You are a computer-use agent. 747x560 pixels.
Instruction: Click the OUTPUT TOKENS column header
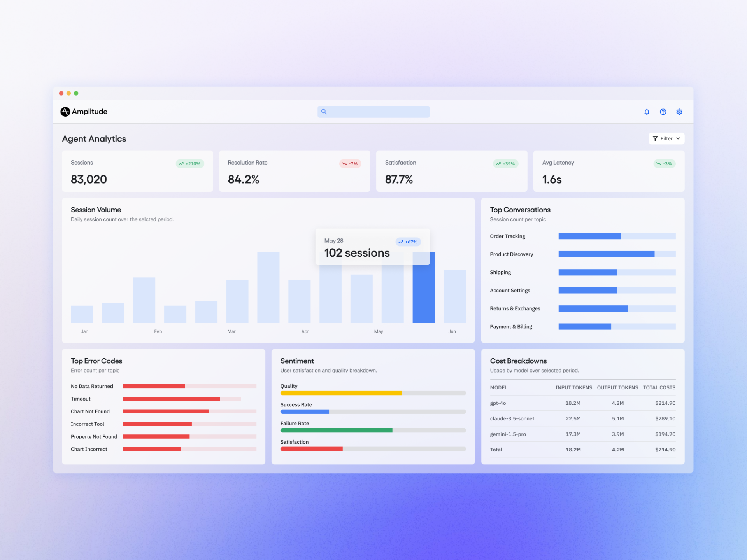click(617, 388)
